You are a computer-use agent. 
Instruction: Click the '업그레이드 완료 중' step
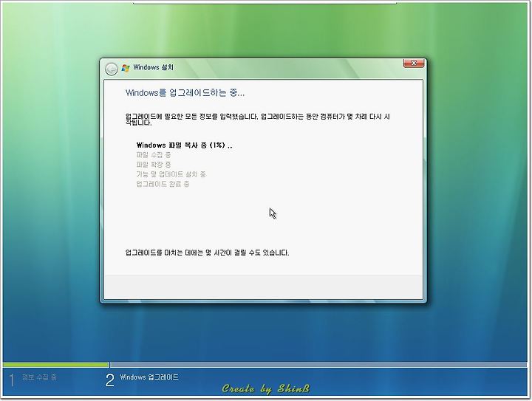(x=163, y=184)
